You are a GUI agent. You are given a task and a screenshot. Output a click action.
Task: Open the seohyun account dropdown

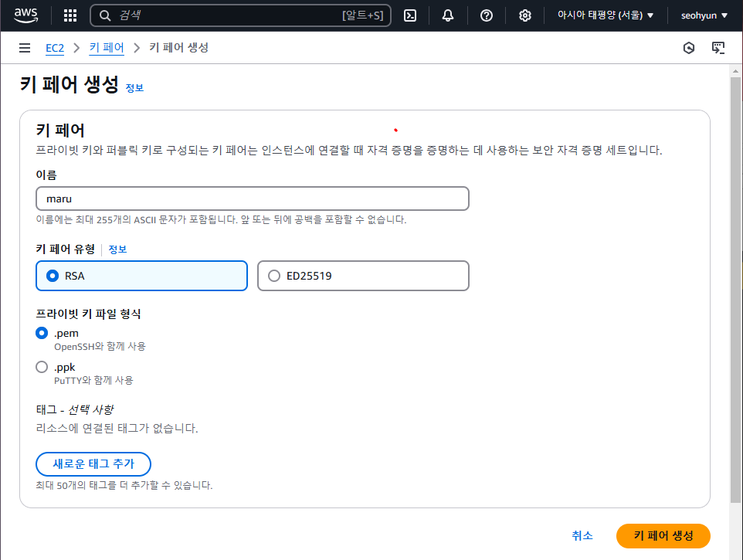click(704, 15)
